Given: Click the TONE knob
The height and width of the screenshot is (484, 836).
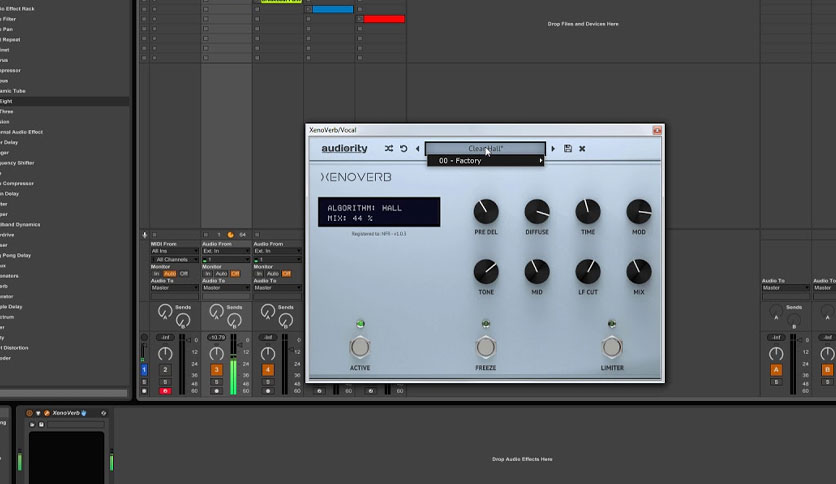Looking at the screenshot, I should (486, 271).
